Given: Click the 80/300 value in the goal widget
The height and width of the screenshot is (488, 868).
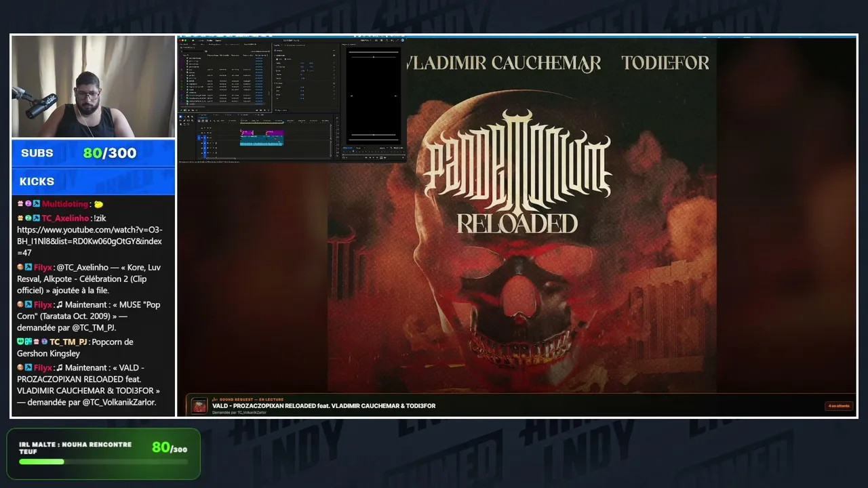Looking at the screenshot, I should click(x=170, y=448).
